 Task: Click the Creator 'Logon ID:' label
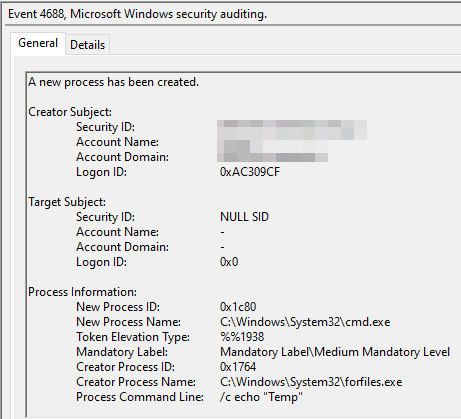click(101, 172)
